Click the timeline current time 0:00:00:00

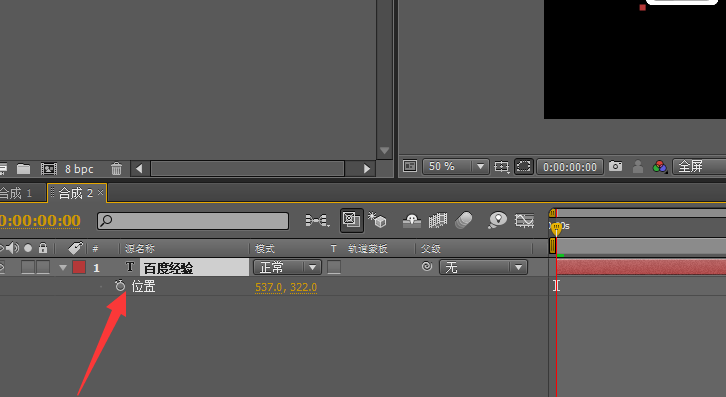pyautogui.click(x=40, y=221)
